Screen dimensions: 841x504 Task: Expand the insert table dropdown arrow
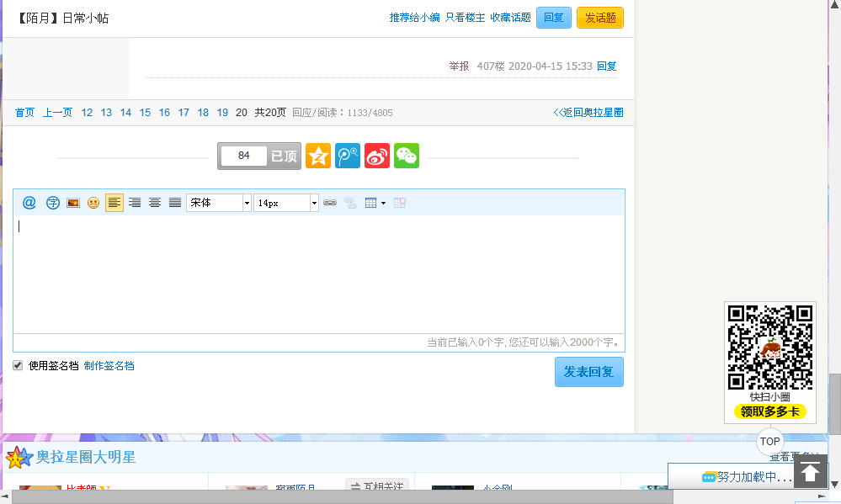(384, 203)
